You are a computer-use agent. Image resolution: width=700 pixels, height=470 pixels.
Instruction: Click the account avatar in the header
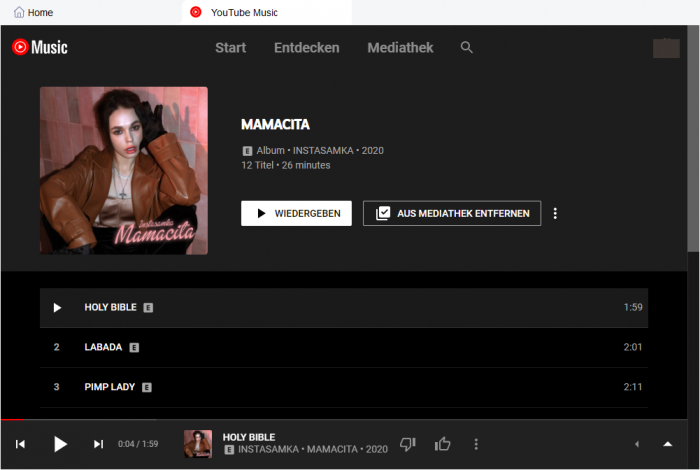pyautogui.click(x=666, y=48)
